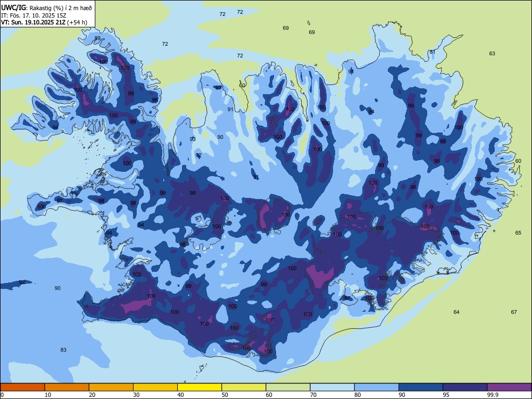Click the humidity value '67' over the sea
This screenshot has width=532, height=399.
[x=514, y=312]
